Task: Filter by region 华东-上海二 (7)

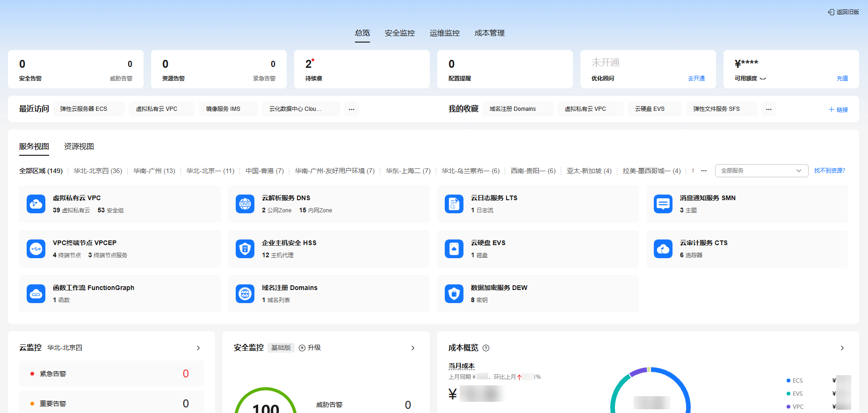Action: (x=408, y=171)
